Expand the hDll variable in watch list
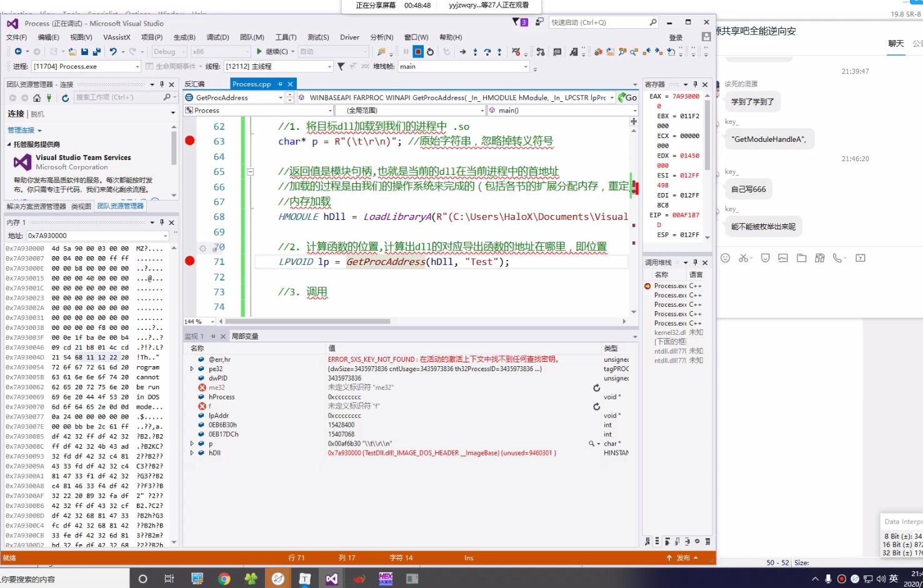Screen dimensions: 923x588 (x=192, y=453)
